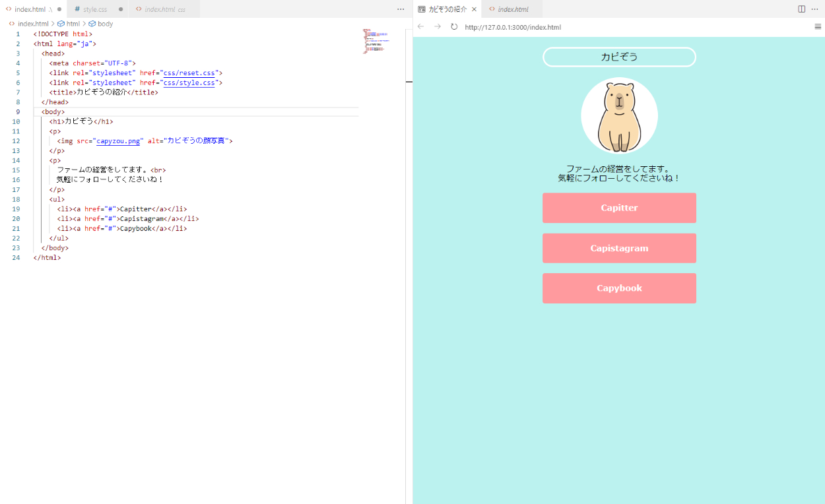Expand the body breadcrumb item
825x504 pixels.
coord(105,24)
